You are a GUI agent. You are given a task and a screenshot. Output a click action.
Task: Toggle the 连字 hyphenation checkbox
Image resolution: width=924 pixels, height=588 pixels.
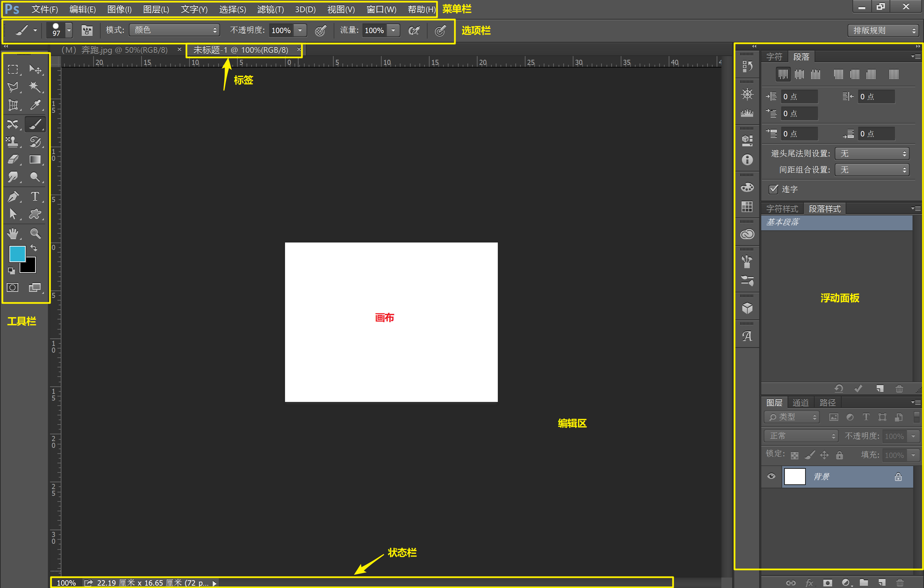[773, 189]
